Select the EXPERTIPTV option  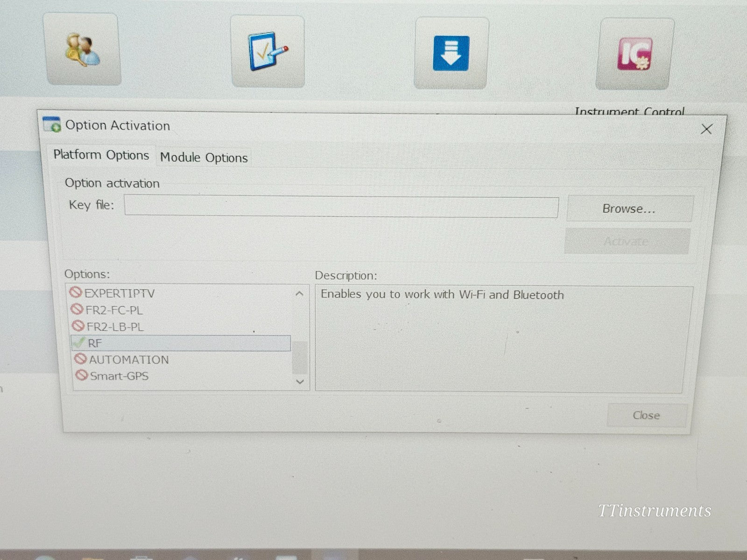coord(119,294)
